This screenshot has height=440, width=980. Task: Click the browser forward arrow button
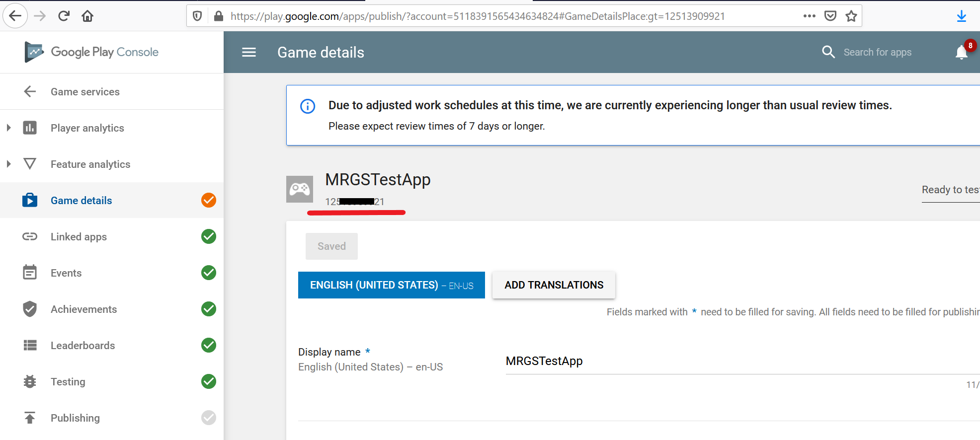(x=40, y=16)
